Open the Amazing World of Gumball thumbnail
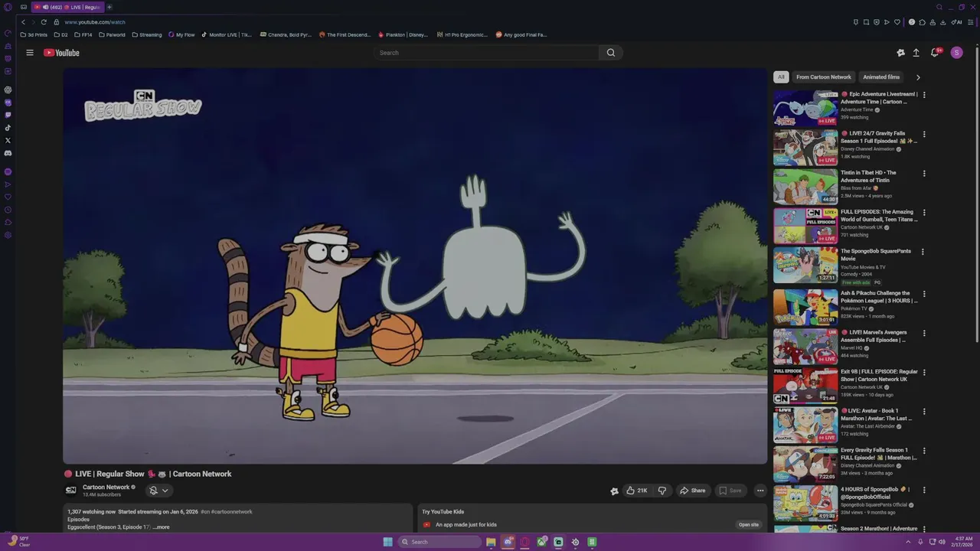980x551 pixels. [x=805, y=226]
